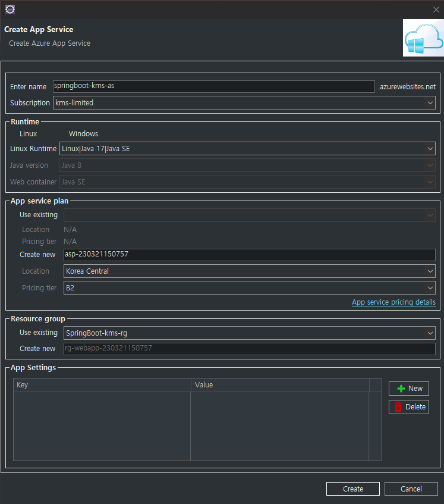Image resolution: width=444 pixels, height=504 pixels.
Task: Select the Linux runtime option
Action: pos(29,134)
